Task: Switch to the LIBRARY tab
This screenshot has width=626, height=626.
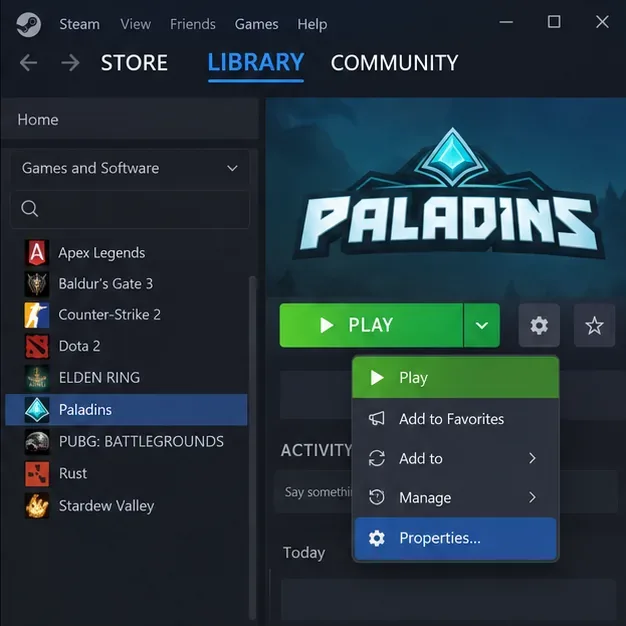Action: point(256,63)
